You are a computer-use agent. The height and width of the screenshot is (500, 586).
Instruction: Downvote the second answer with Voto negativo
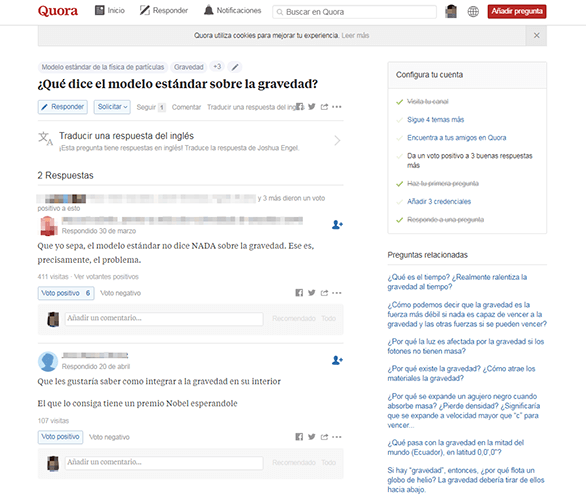tap(109, 437)
